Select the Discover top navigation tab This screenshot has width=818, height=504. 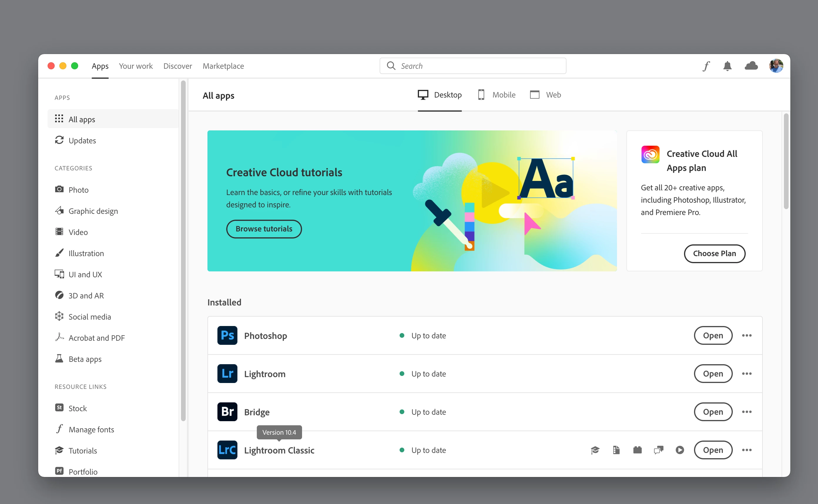(177, 66)
